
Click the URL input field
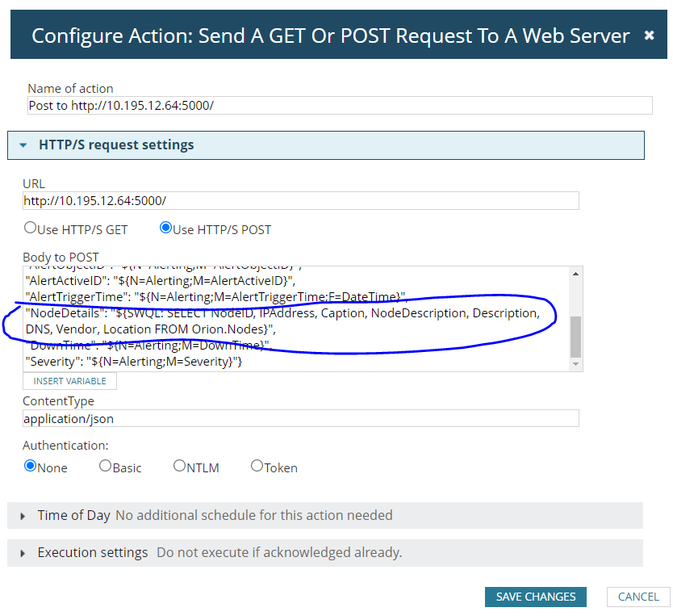click(301, 201)
